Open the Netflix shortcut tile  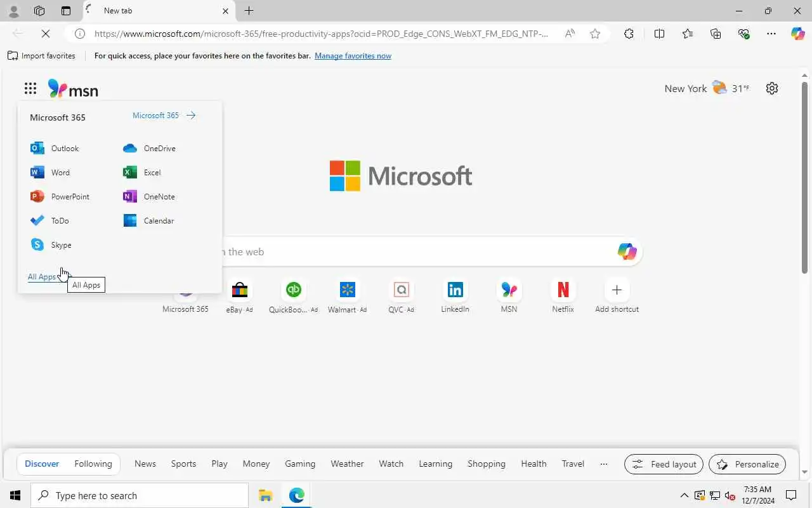tap(563, 297)
